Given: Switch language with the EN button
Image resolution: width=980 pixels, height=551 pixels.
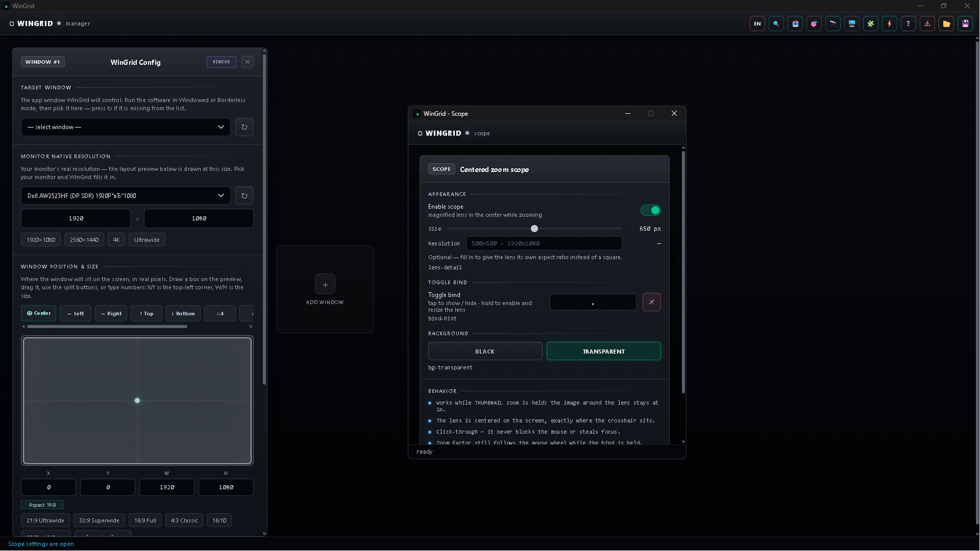Looking at the screenshot, I should [757, 23].
